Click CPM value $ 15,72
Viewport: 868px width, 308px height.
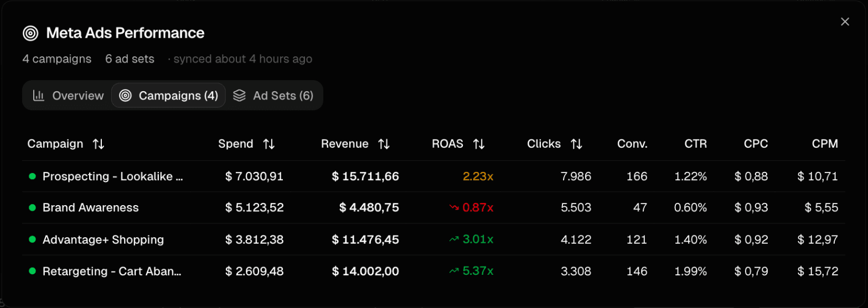818,271
